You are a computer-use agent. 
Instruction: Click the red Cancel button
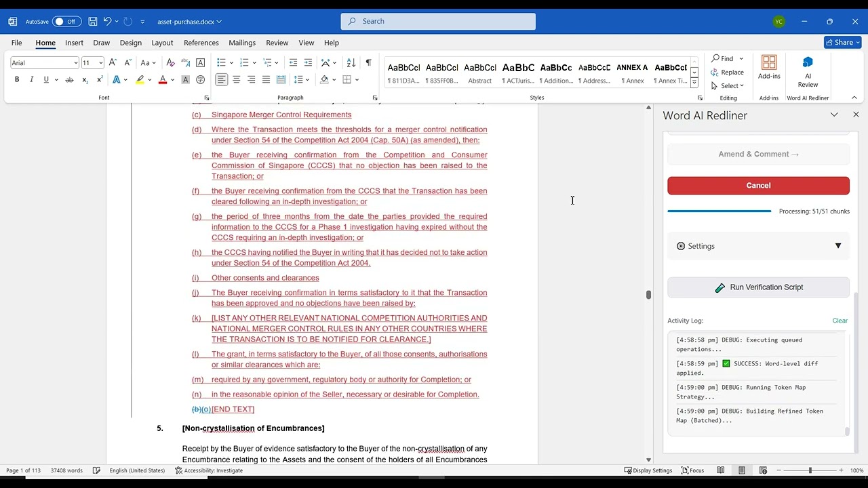coord(758,186)
